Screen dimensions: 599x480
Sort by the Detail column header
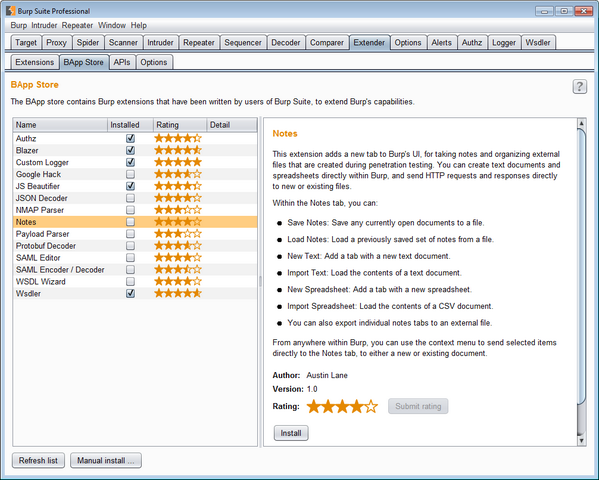tap(232, 125)
